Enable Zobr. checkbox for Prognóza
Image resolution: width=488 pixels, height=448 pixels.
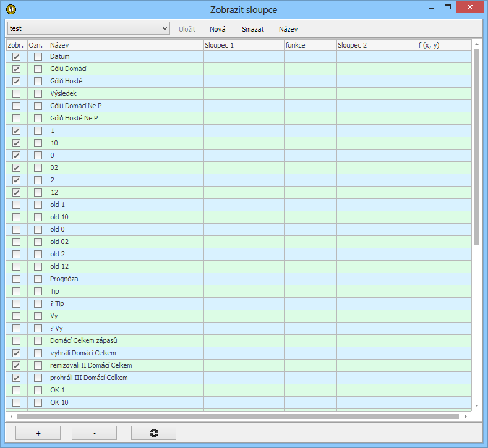tap(17, 279)
